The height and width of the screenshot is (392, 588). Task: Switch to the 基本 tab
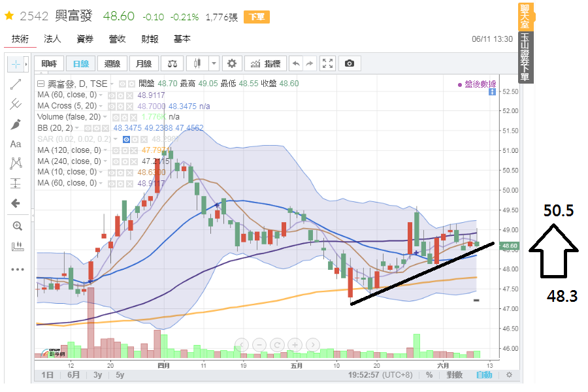(x=182, y=39)
